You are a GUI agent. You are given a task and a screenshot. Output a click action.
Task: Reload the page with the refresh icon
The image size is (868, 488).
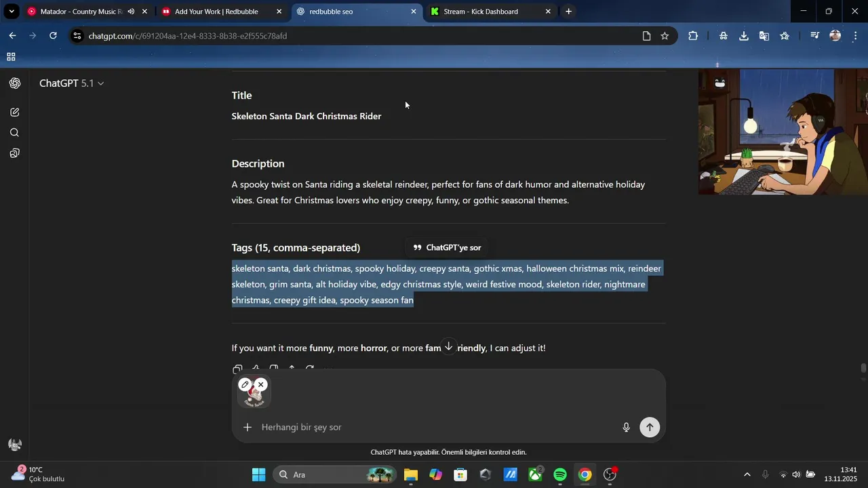click(x=53, y=36)
